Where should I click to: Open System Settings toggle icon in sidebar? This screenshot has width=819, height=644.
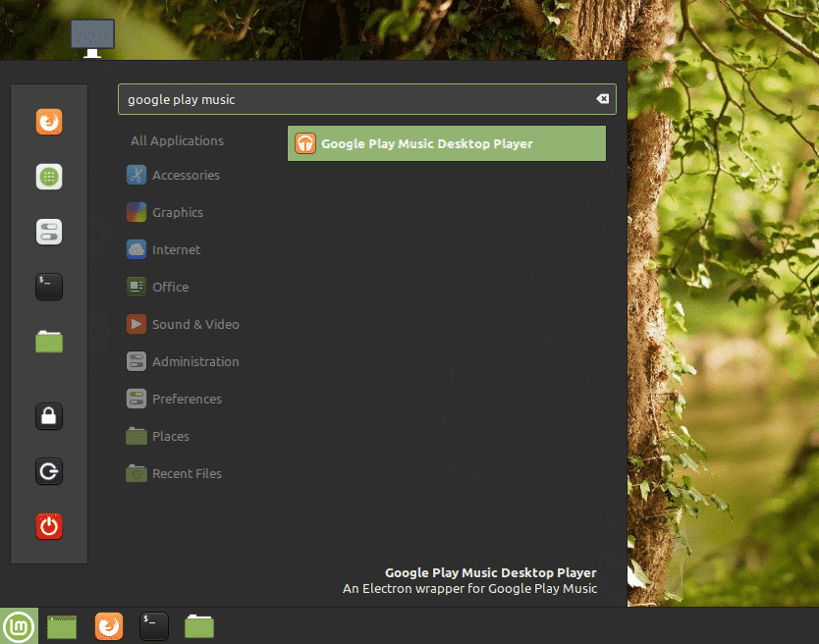49,232
